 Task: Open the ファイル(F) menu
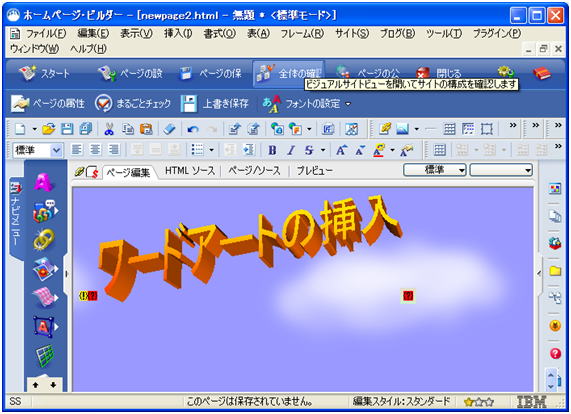46,33
